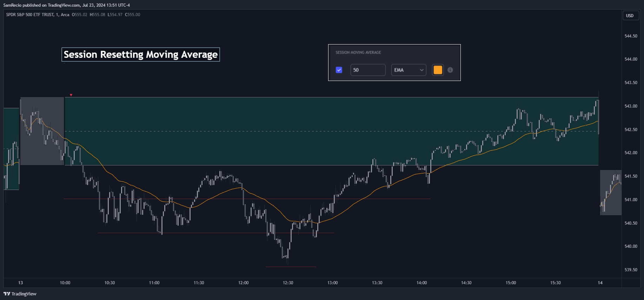
Task: Click the USD currency button
Action: tap(631, 15)
